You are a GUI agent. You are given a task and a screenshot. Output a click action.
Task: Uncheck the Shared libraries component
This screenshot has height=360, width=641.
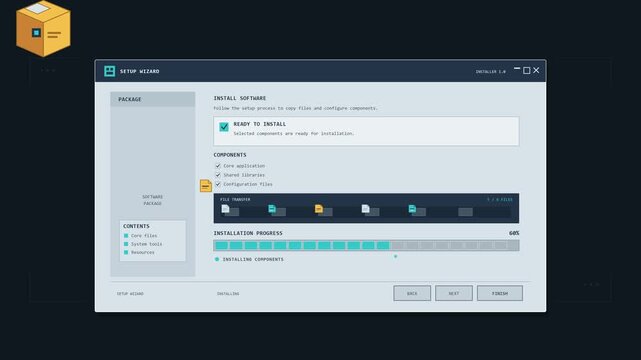[218, 175]
